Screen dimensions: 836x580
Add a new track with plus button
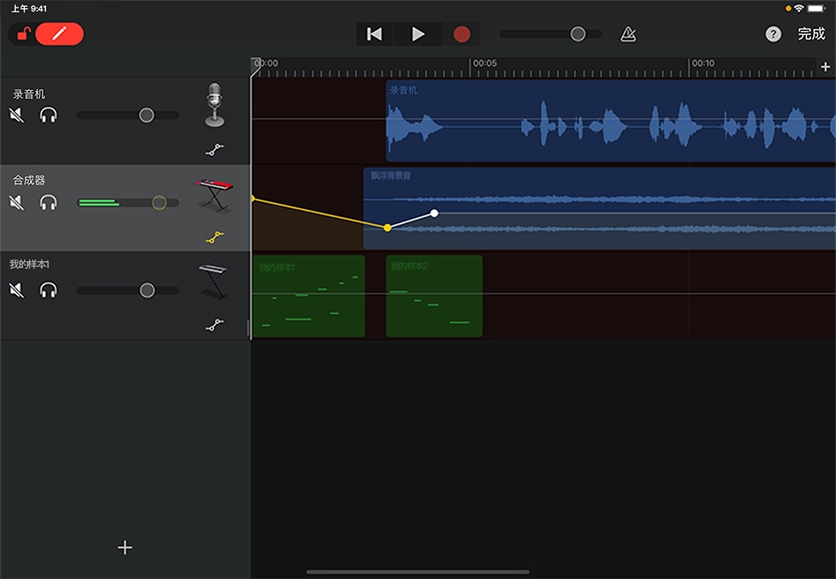(125, 547)
